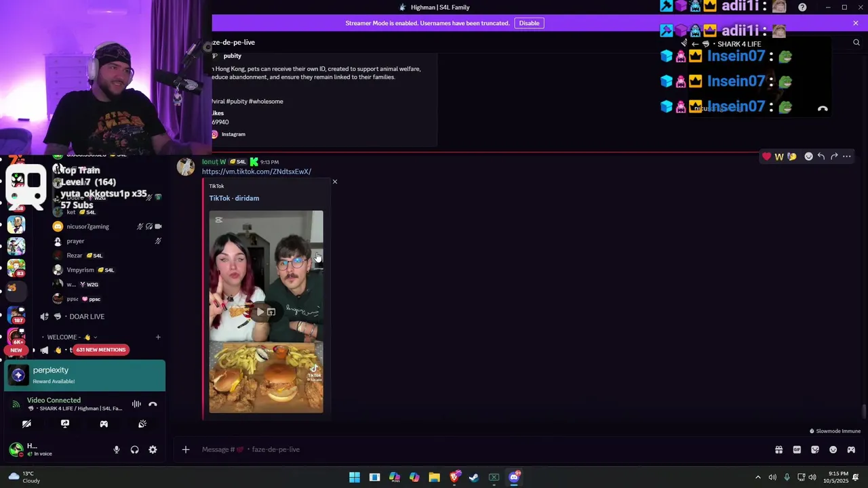Open the 'TikTok · diridam' embed title

tap(234, 198)
